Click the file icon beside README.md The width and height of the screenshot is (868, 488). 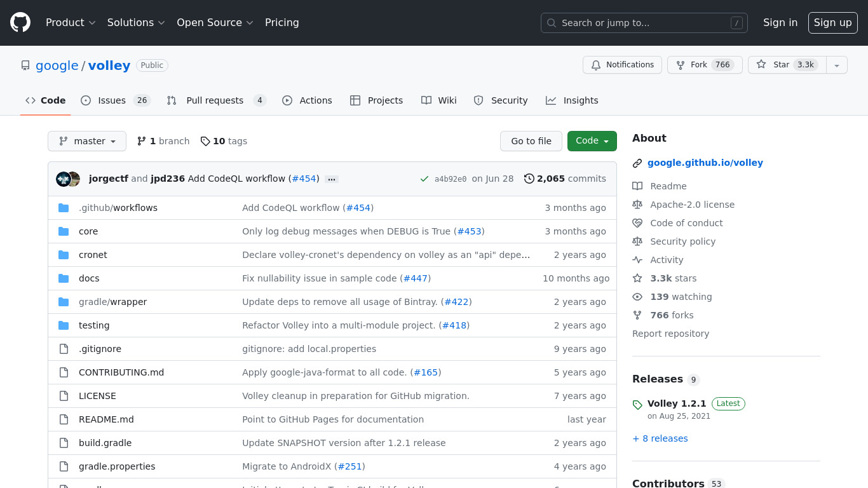tap(64, 419)
